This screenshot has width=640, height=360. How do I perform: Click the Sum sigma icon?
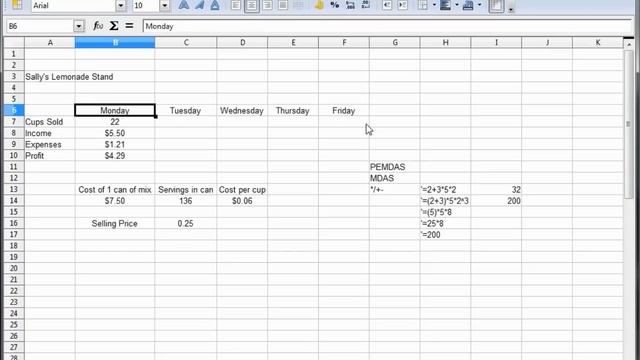[x=114, y=26]
